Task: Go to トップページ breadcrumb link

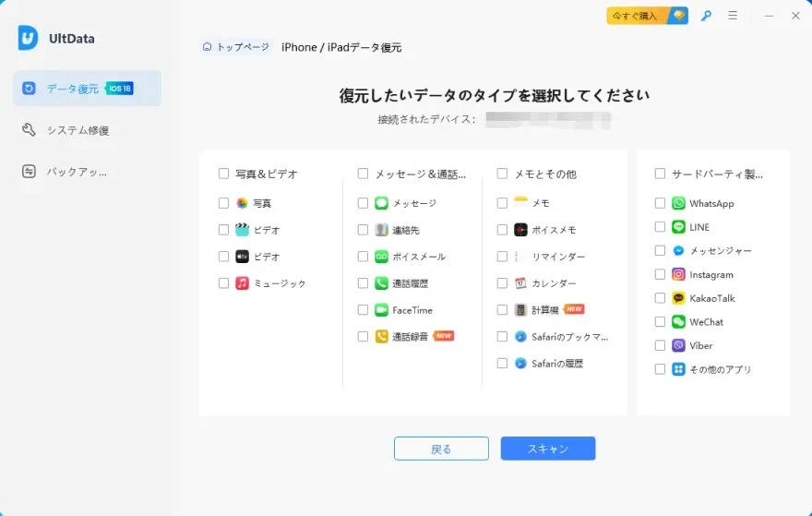Action: click(236, 47)
